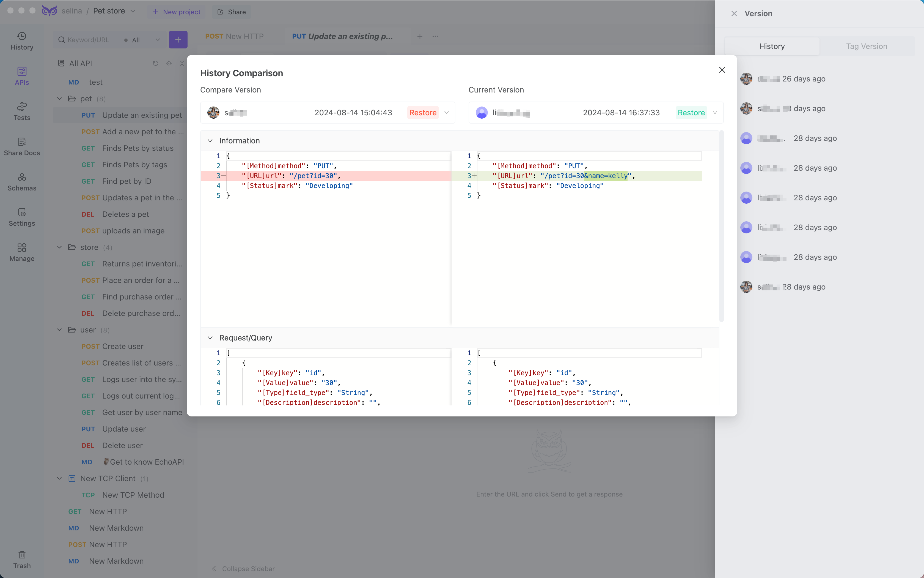Screen dimensions: 924x578
Task: Open the Settings sidebar section
Action: [x=22, y=217]
